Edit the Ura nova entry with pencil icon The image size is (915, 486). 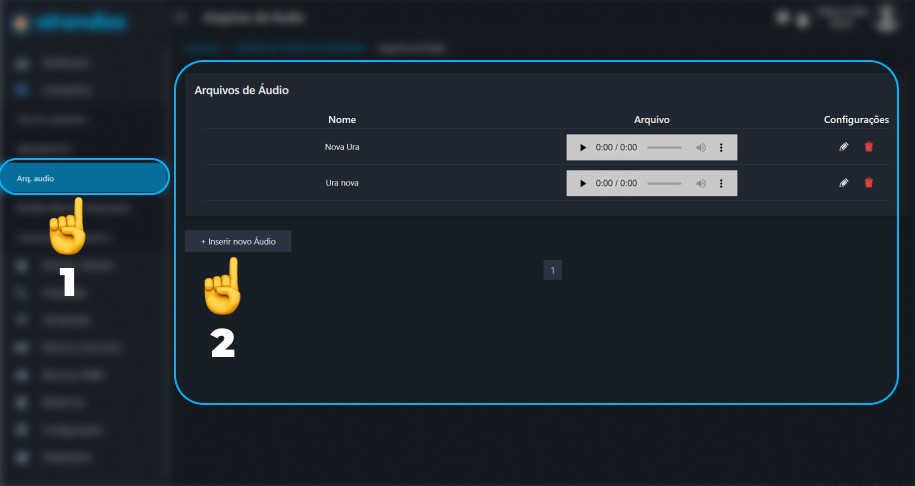(x=844, y=183)
